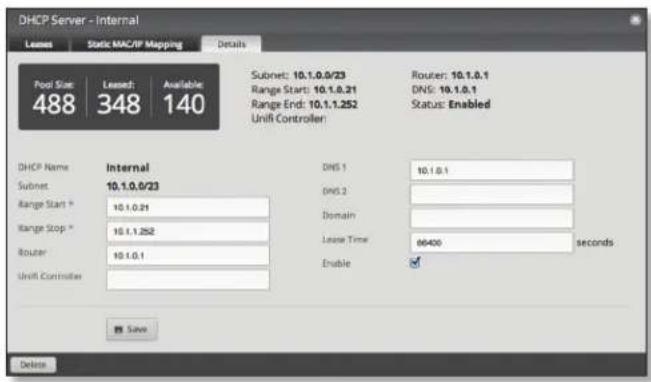Screen dimensions: 651x382
Task: Click the summary Subnet value 10.1.0.0/23
Action: coord(319,75)
